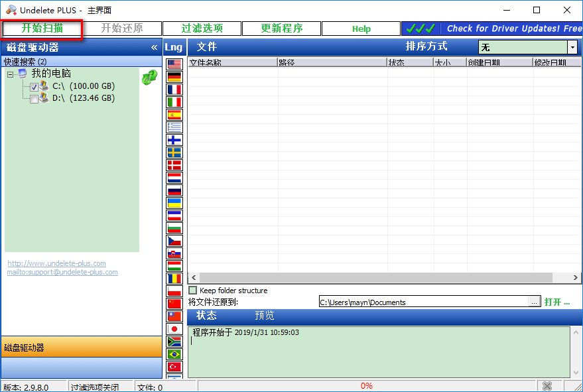583x392 pixels.
Task: Browse restore folder with the ... button
Action: [534, 302]
